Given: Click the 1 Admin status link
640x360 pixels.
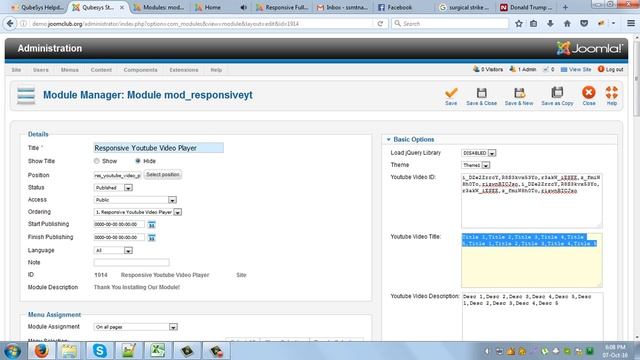Looking at the screenshot, I should (523, 69).
